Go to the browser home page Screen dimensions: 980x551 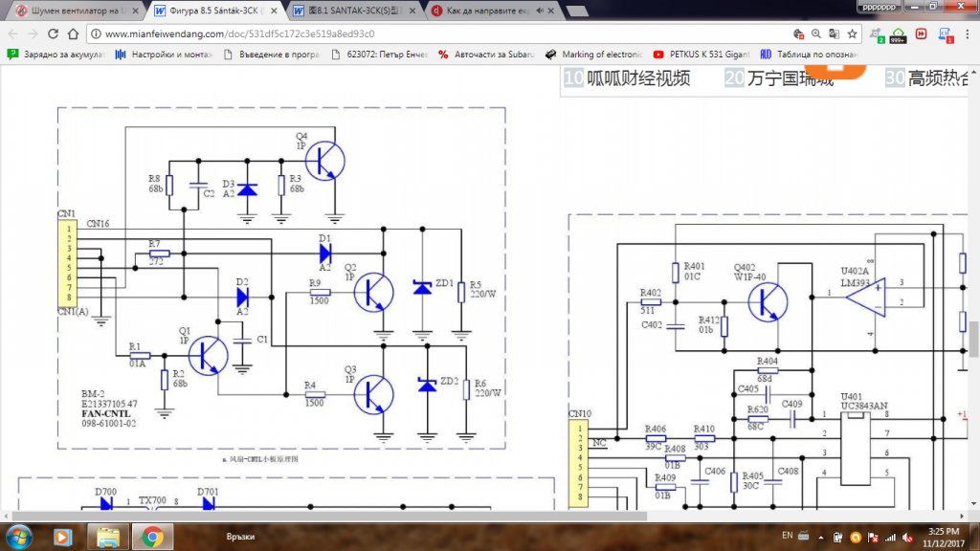coord(73,33)
